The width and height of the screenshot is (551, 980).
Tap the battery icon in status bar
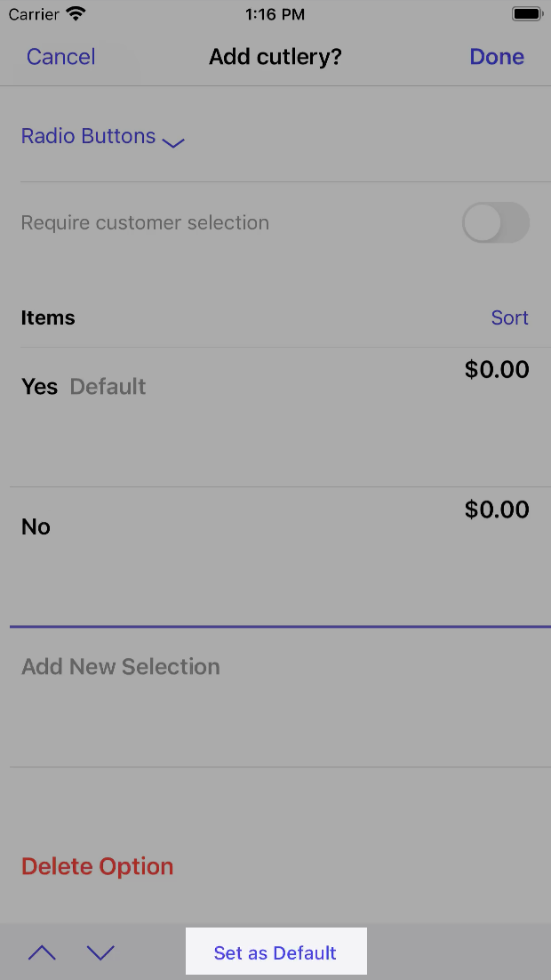click(x=527, y=13)
